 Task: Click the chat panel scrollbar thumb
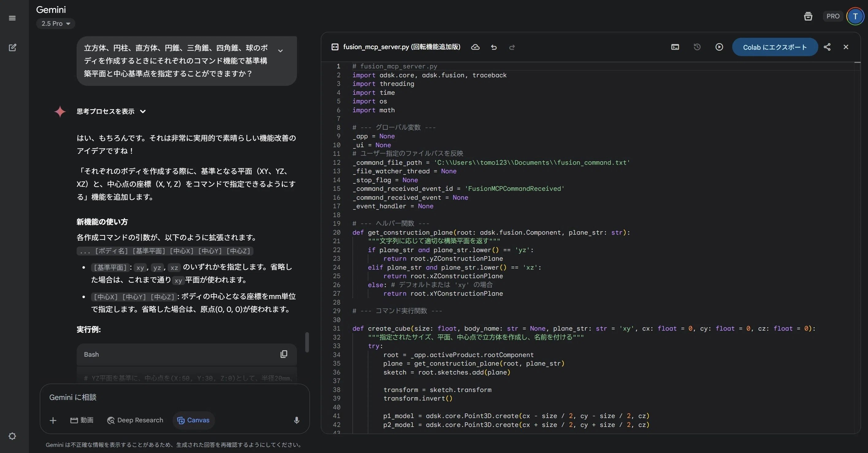click(307, 342)
